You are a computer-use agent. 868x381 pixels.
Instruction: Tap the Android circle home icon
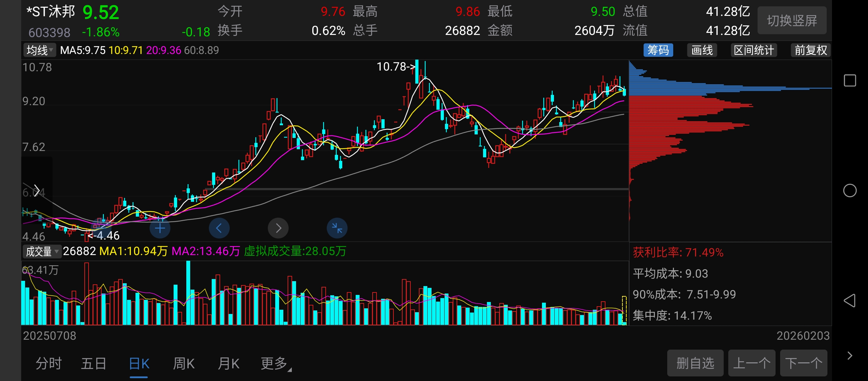[850, 190]
